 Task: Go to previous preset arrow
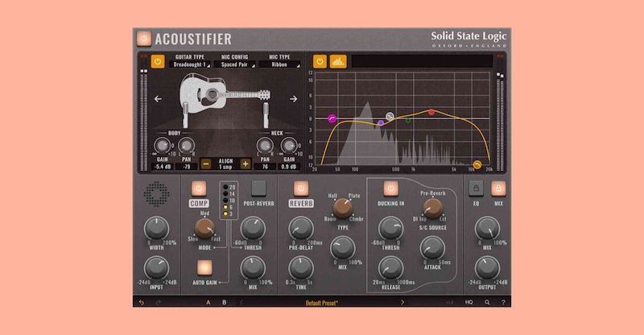click(x=242, y=303)
